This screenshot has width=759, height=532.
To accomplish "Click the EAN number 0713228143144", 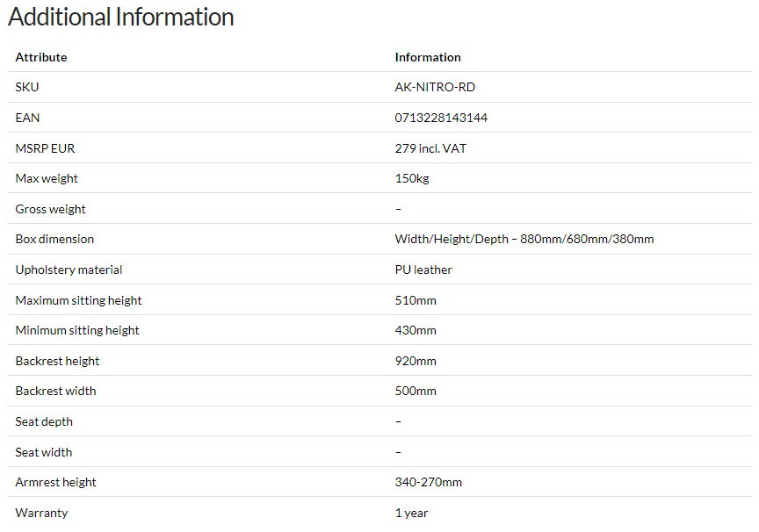I will [x=441, y=118].
